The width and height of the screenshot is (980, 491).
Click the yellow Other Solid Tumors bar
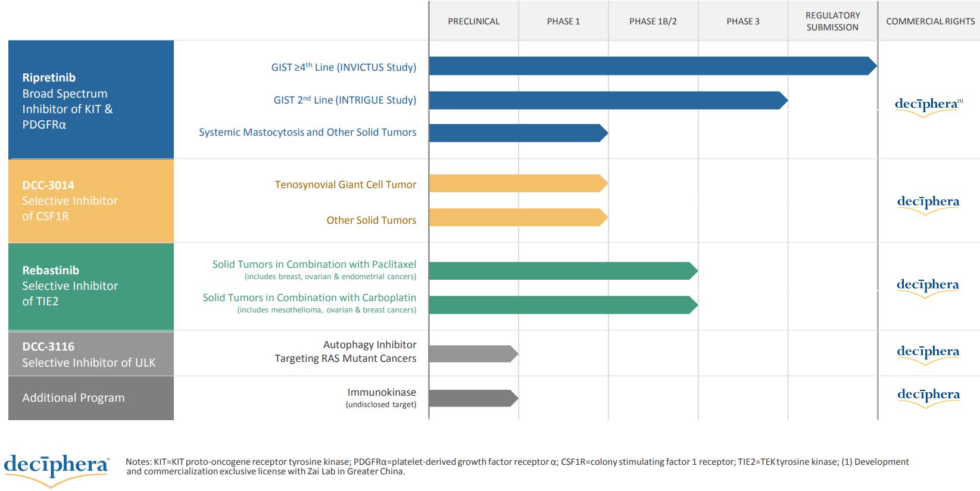(518, 217)
